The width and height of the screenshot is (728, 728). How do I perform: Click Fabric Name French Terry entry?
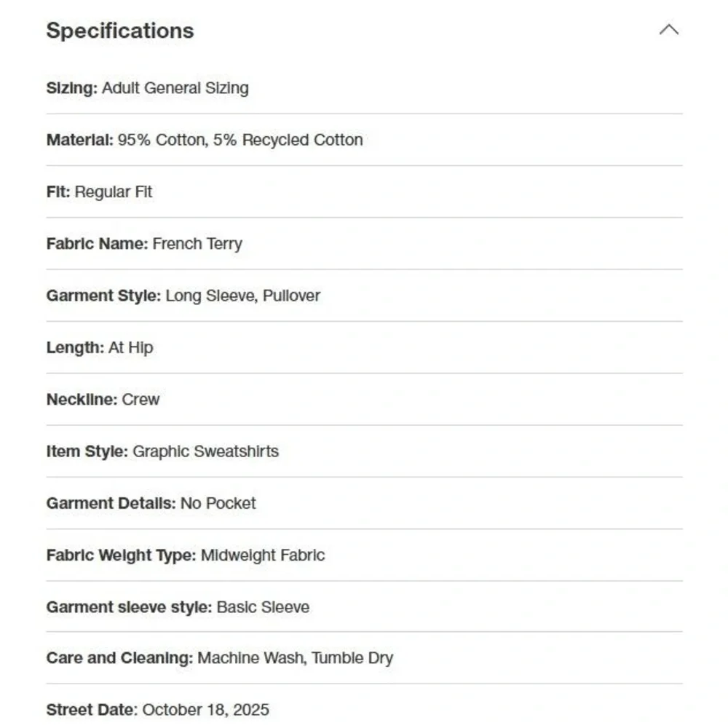(x=144, y=244)
